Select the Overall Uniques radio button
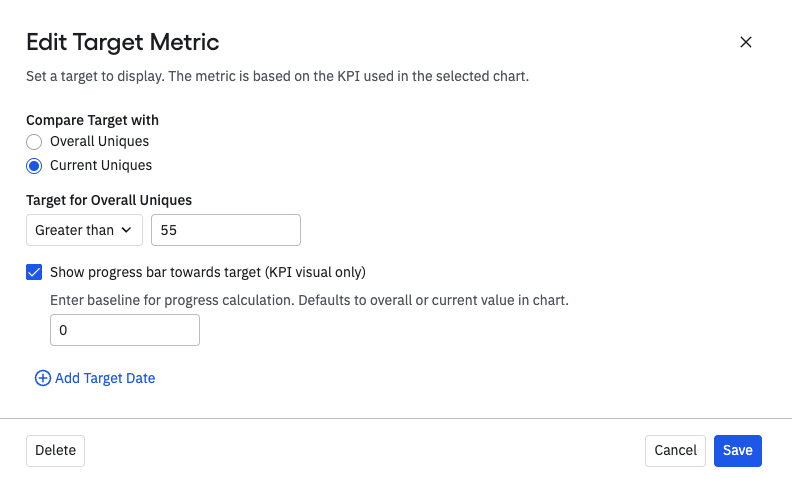The image size is (792, 479). (34, 141)
